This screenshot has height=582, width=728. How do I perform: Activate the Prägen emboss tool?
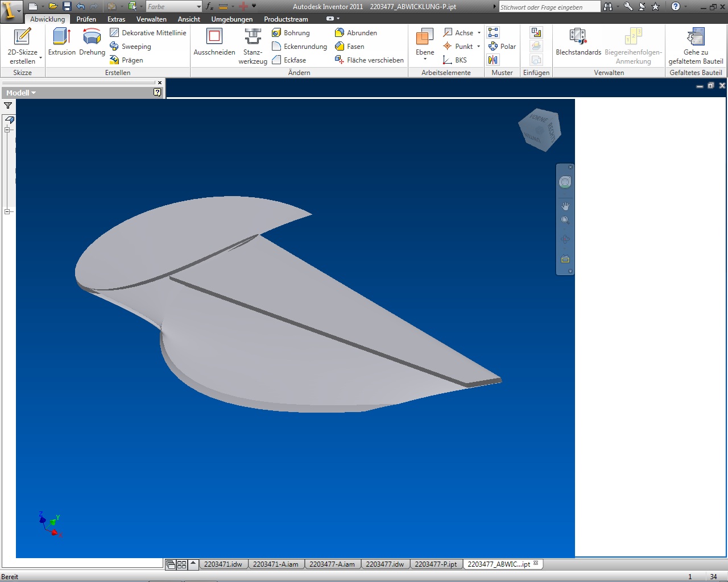(x=126, y=60)
